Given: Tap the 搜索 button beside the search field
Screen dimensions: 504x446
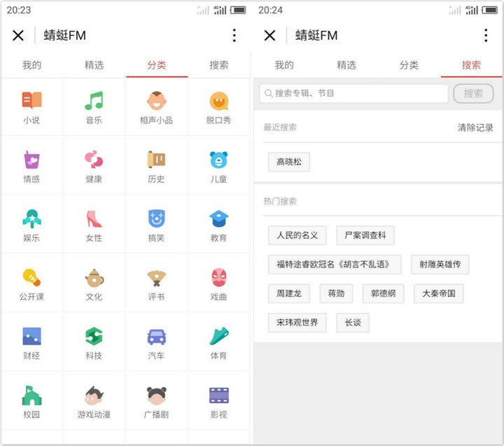Looking at the screenshot, I should pyautogui.click(x=473, y=94).
